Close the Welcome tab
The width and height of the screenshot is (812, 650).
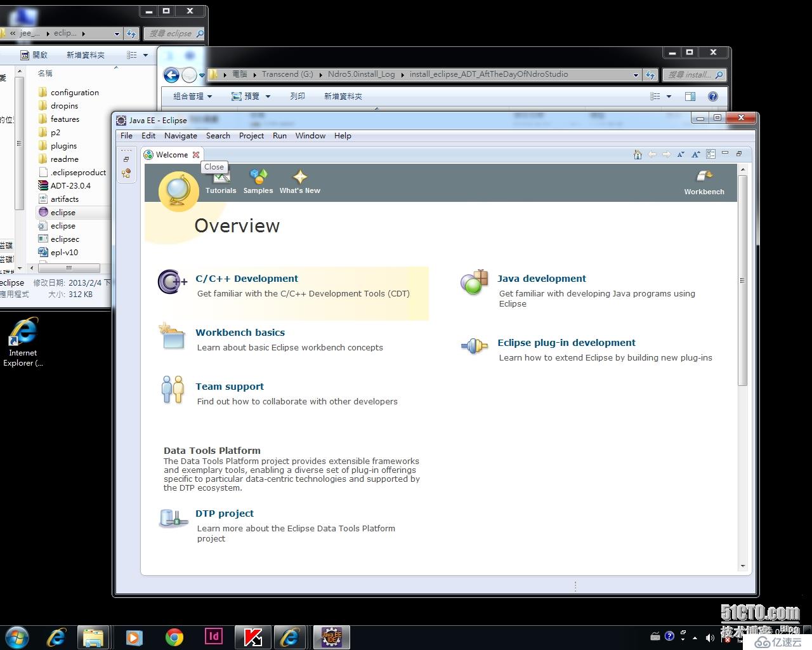coord(196,154)
